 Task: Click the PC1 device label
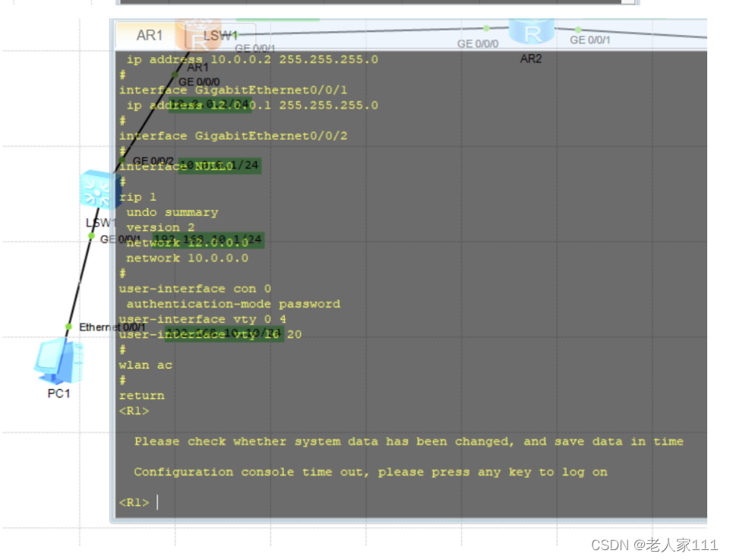[x=58, y=394]
